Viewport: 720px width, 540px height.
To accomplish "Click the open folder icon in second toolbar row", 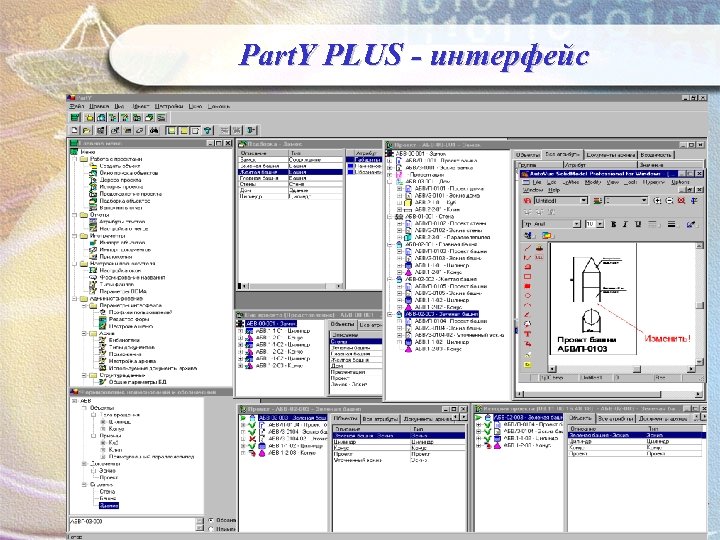I will click(x=87, y=130).
